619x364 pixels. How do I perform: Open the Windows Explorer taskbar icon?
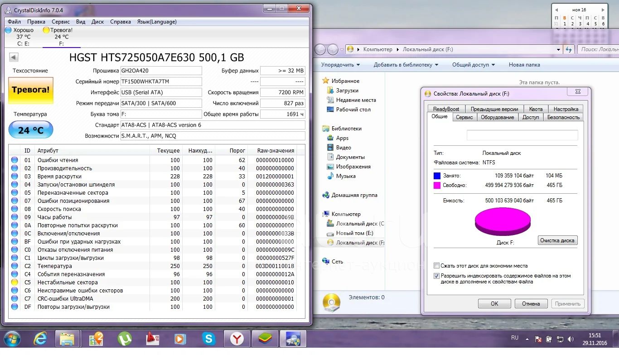68,339
